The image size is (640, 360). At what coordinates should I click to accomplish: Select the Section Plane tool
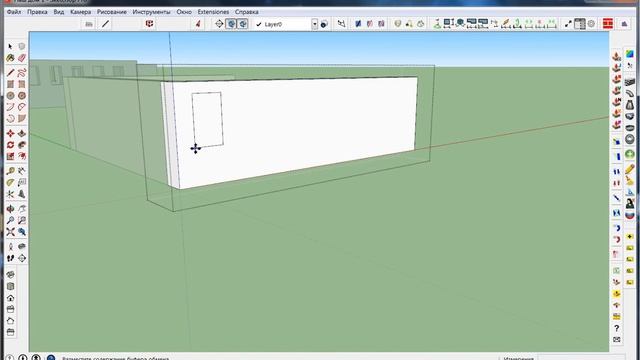click(22, 258)
